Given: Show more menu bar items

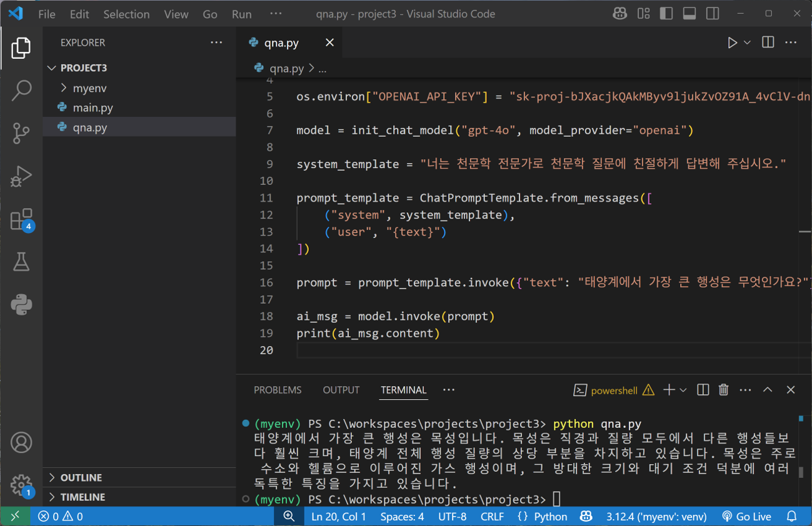Looking at the screenshot, I should click(276, 13).
